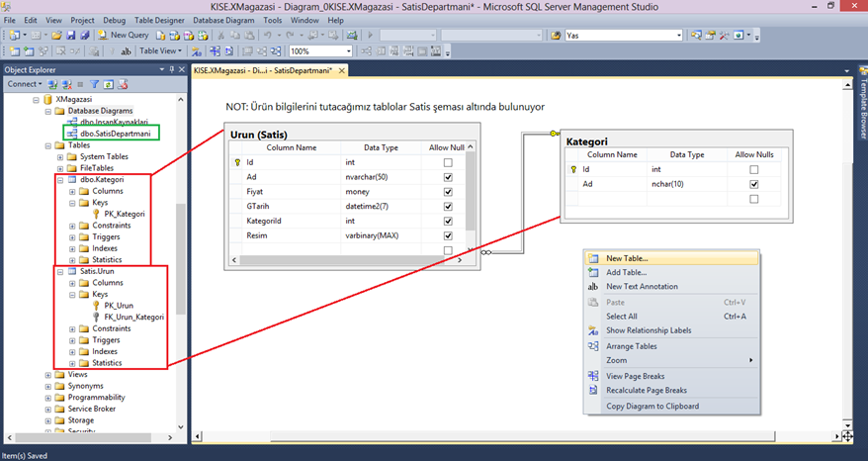This screenshot has width=868, height=461.
Task: Close the SatisDepartmani diagram tab
Action: coord(342,71)
